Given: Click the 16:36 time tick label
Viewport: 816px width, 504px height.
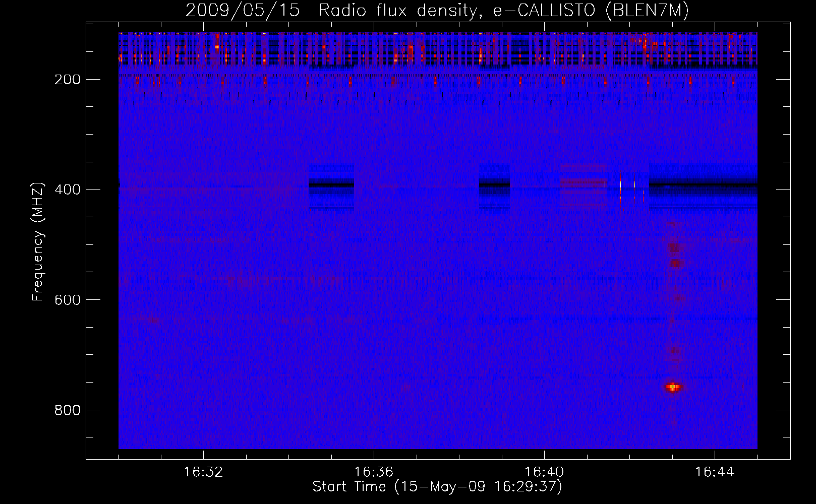Looking at the screenshot, I should (x=374, y=472).
